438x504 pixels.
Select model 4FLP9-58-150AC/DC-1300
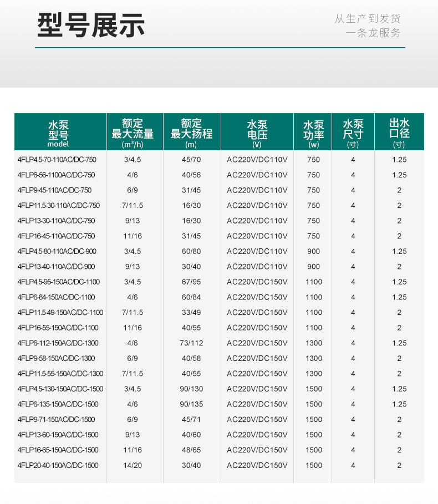pos(56,358)
